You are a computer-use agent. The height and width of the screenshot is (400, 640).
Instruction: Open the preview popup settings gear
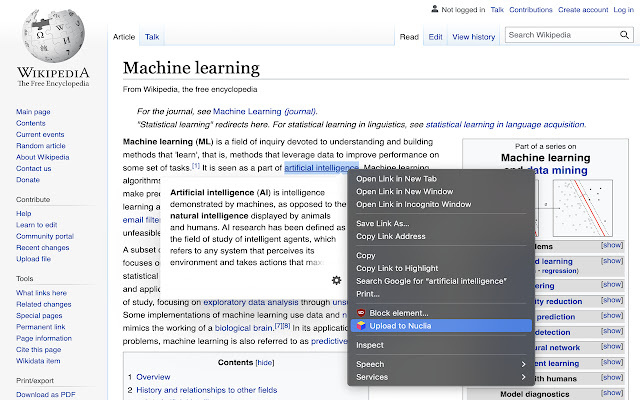[x=336, y=280]
